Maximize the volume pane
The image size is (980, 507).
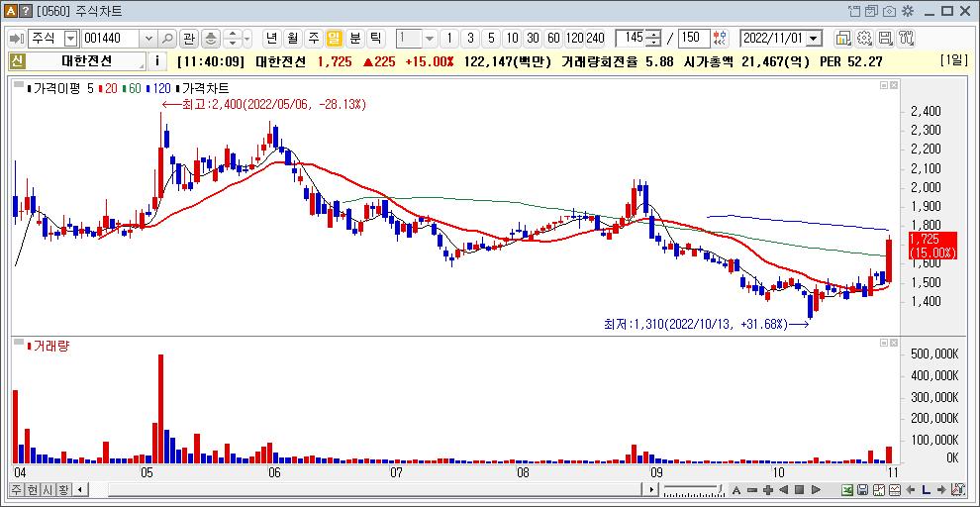pyautogui.click(x=884, y=344)
